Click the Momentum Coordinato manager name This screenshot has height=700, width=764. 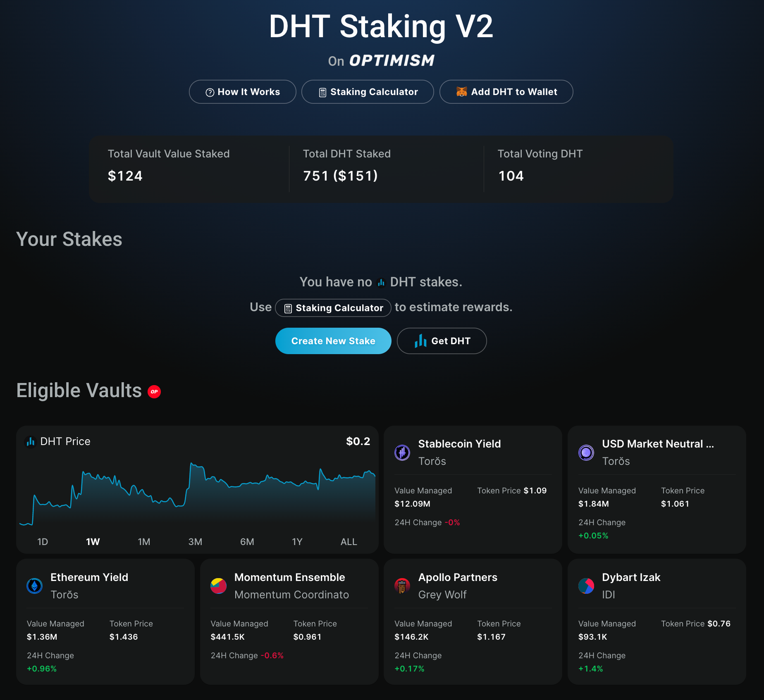pos(291,595)
